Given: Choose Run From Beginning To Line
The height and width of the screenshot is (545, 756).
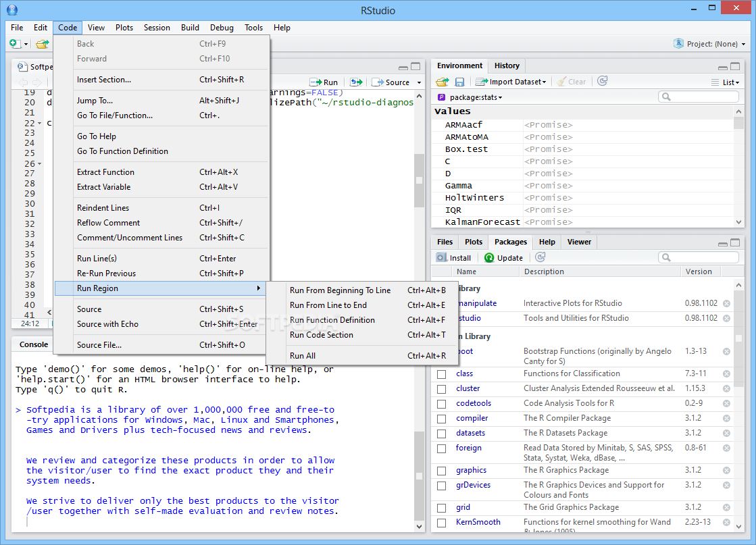Looking at the screenshot, I should point(362,290).
